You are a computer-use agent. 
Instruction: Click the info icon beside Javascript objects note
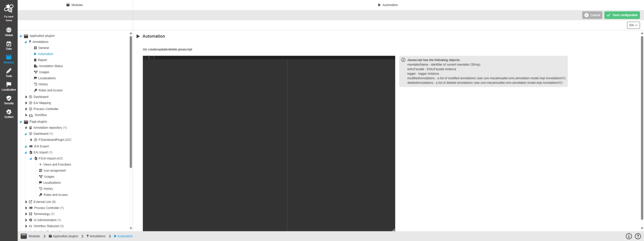coord(403,60)
